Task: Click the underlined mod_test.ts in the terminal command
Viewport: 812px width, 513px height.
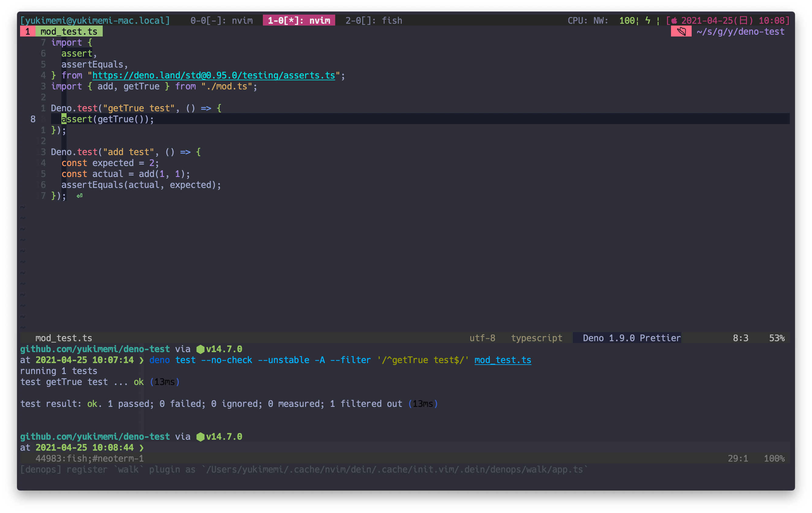Action: click(502, 360)
